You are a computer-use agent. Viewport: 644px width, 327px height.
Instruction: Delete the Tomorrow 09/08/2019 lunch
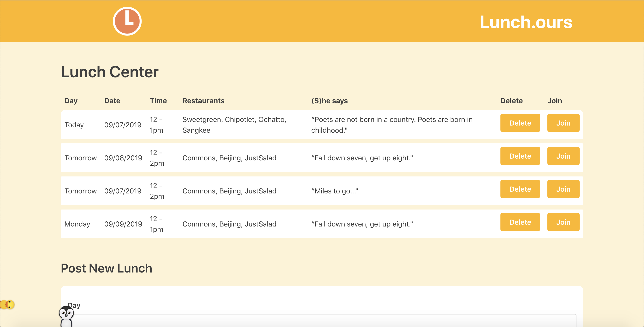[520, 156]
